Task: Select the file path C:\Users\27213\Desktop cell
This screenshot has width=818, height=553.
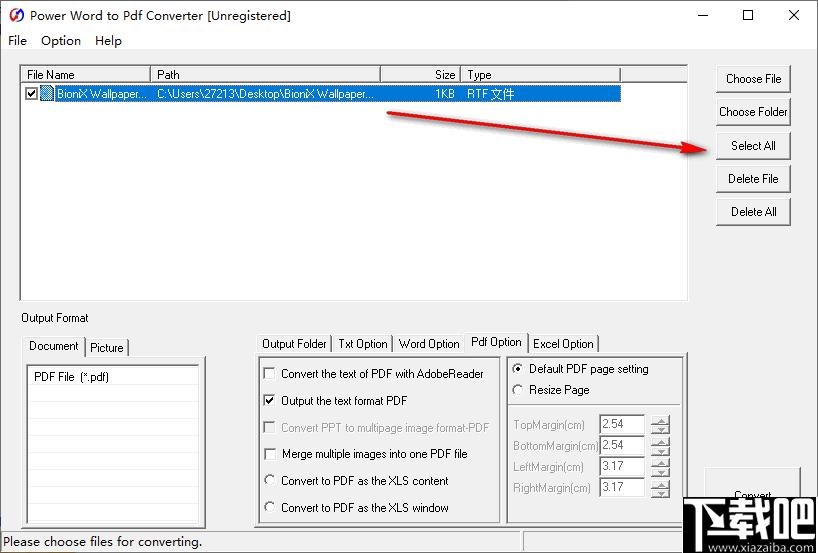Action: coord(266,94)
